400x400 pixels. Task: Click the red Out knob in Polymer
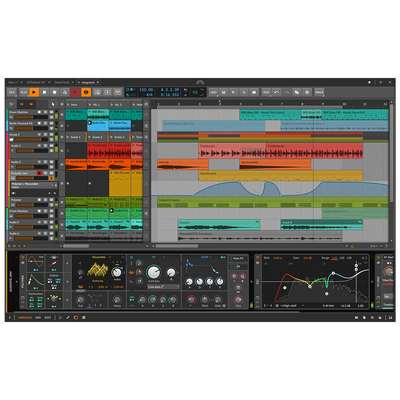(x=238, y=299)
